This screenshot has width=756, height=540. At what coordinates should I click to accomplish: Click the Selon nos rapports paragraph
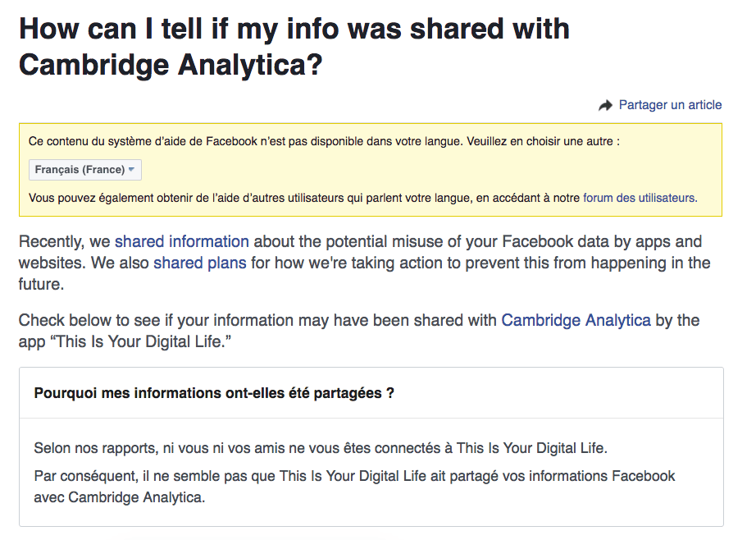pyautogui.click(x=320, y=448)
